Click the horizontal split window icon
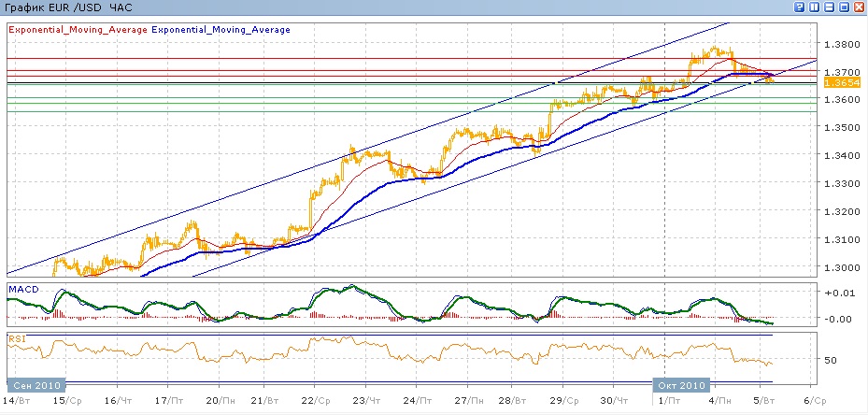Image resolution: width=868 pixels, height=415 pixels. click(x=829, y=7)
